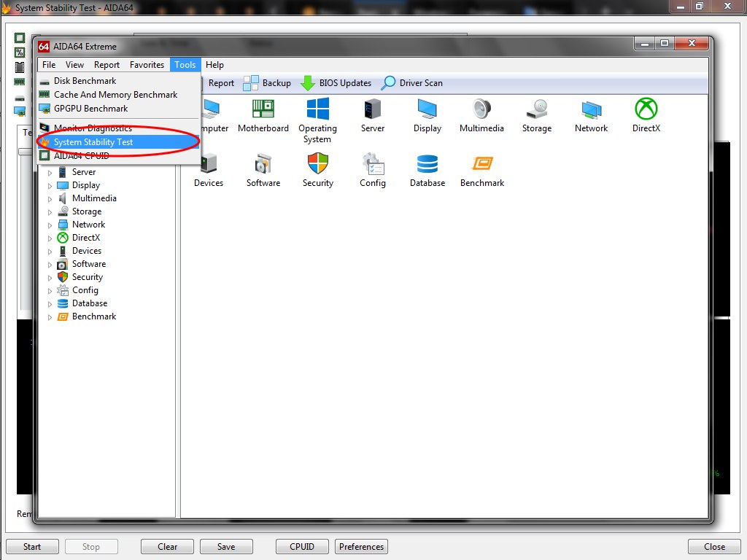
Task: Click Clear in Stability Test window
Action: [x=167, y=547]
